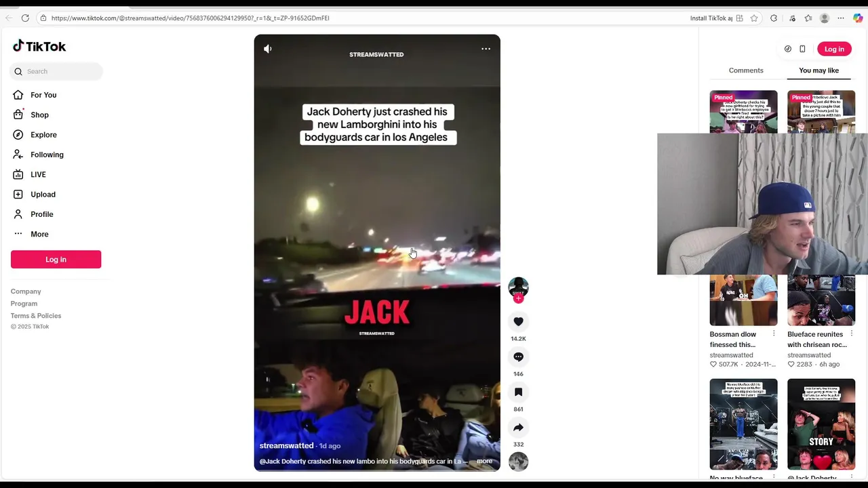Open the first pinned video thumbnail
The width and height of the screenshot is (868, 488).
pos(743,112)
